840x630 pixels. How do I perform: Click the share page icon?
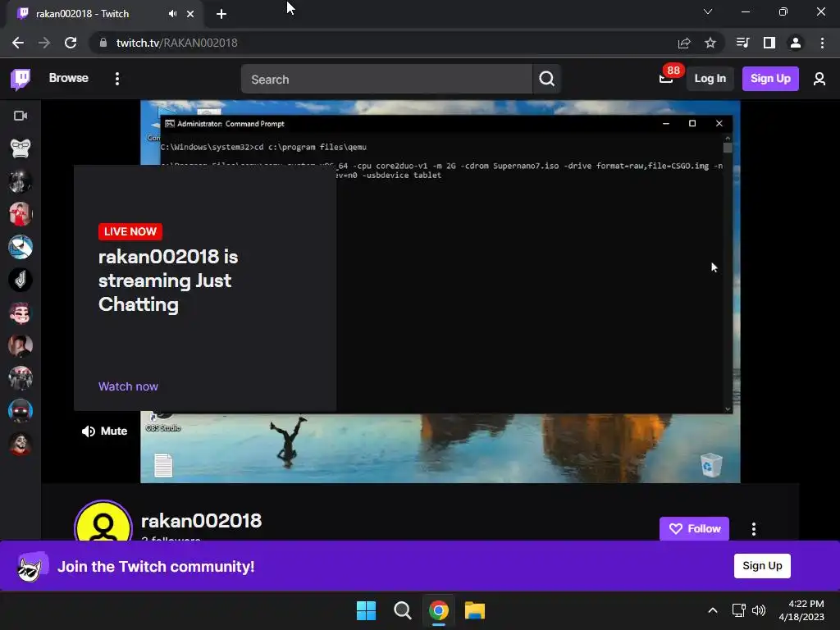(x=684, y=43)
